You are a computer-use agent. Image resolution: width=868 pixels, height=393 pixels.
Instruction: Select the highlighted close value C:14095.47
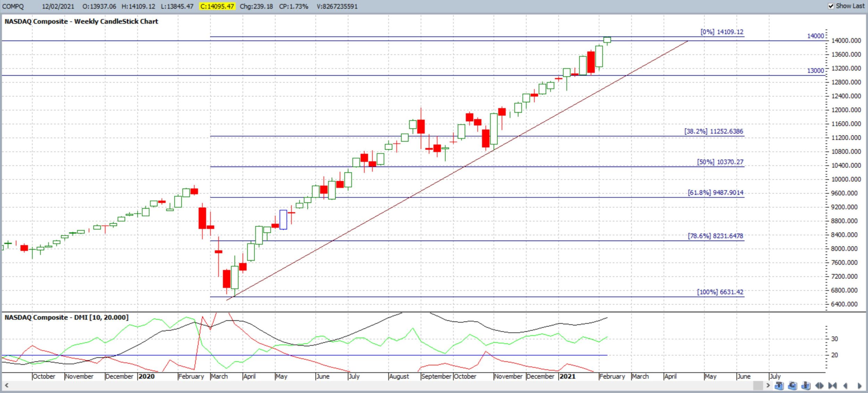[217, 6]
